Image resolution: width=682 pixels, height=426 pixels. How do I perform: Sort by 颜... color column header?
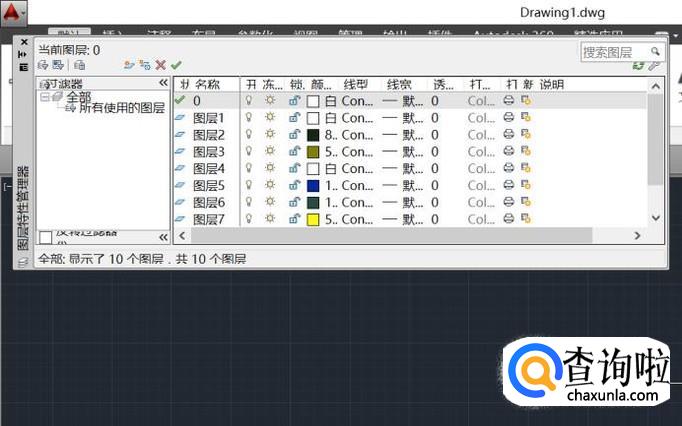[x=321, y=84]
